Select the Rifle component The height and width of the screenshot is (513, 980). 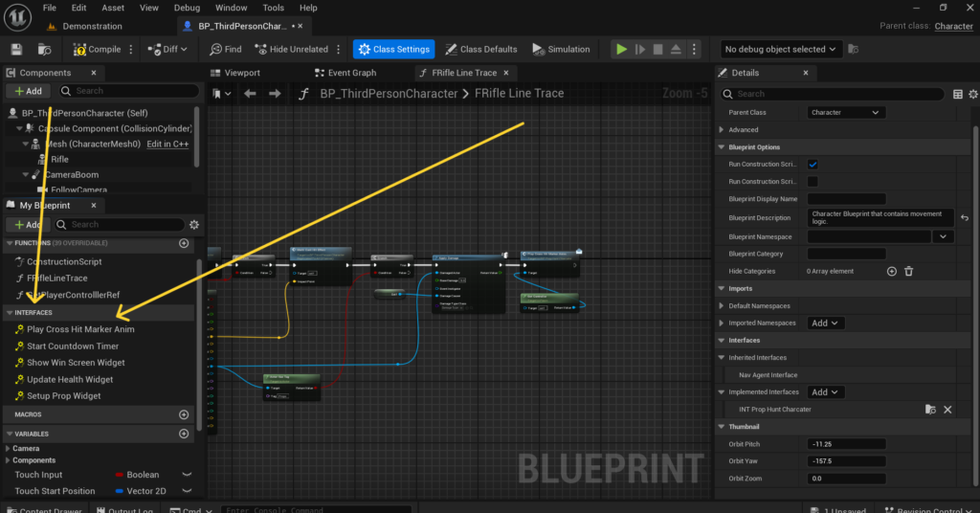[x=59, y=159]
